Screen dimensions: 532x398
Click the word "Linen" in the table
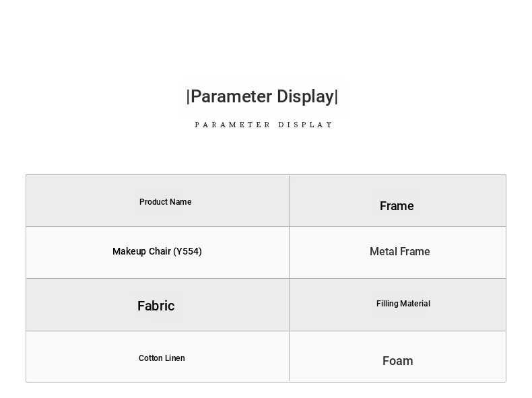pos(175,358)
